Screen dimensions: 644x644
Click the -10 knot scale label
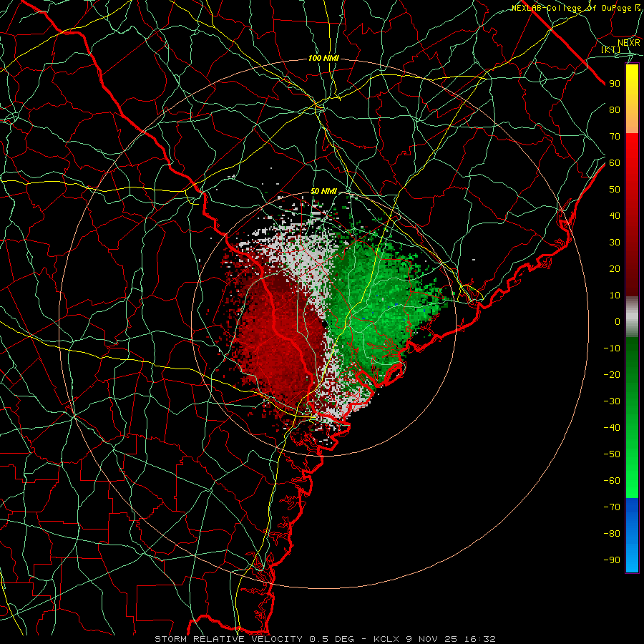(x=612, y=348)
